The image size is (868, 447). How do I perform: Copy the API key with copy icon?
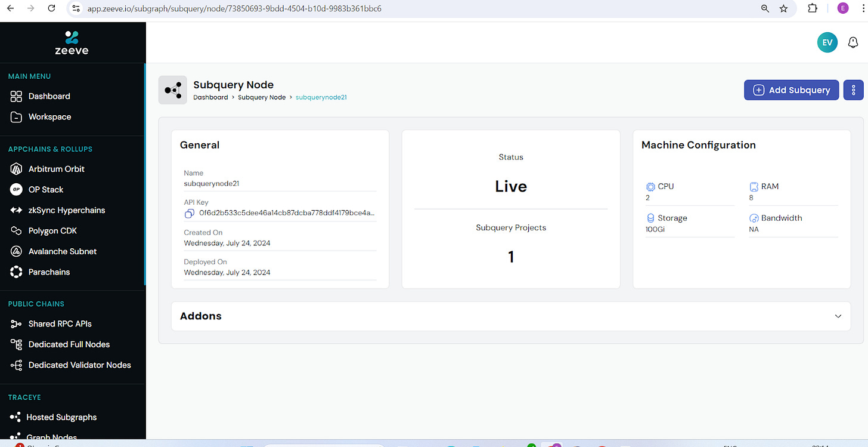189,213
